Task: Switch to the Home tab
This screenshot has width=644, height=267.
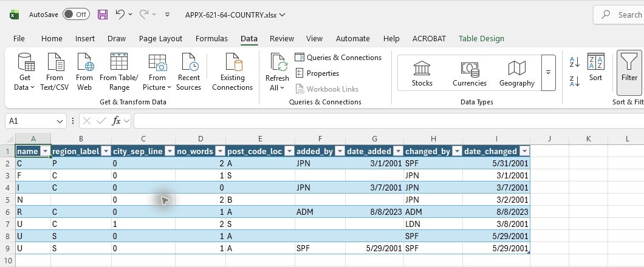Action: 52,39
